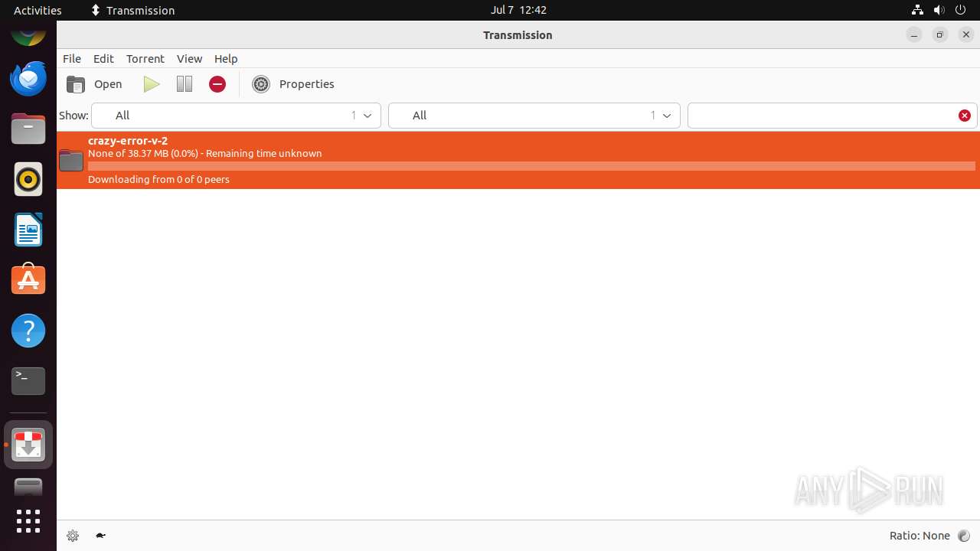This screenshot has width=980, height=551.
Task: Click the statistics mode icon beside Ratio
Action: pyautogui.click(x=964, y=536)
